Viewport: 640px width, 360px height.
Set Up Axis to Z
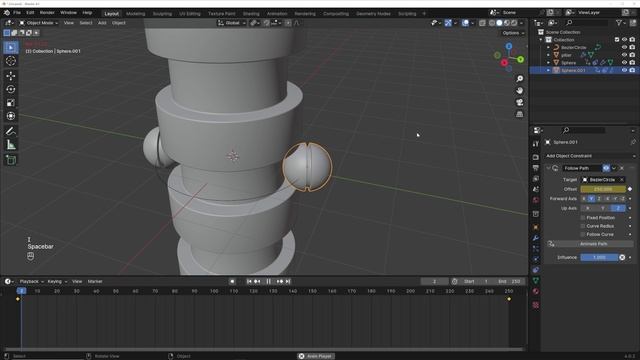click(x=618, y=208)
